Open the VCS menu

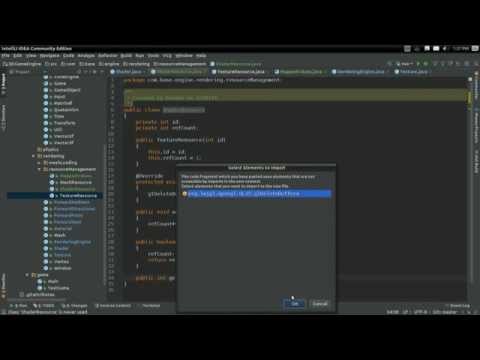click(167, 56)
